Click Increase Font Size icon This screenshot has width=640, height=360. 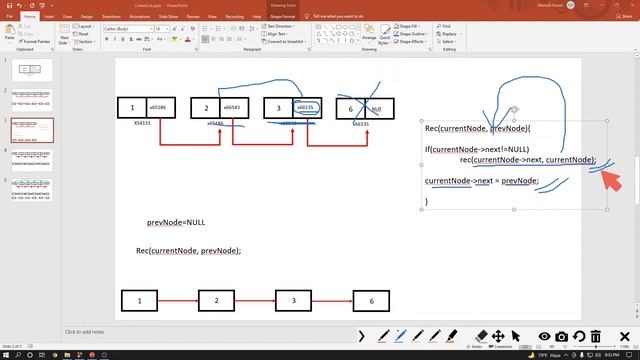(174, 29)
